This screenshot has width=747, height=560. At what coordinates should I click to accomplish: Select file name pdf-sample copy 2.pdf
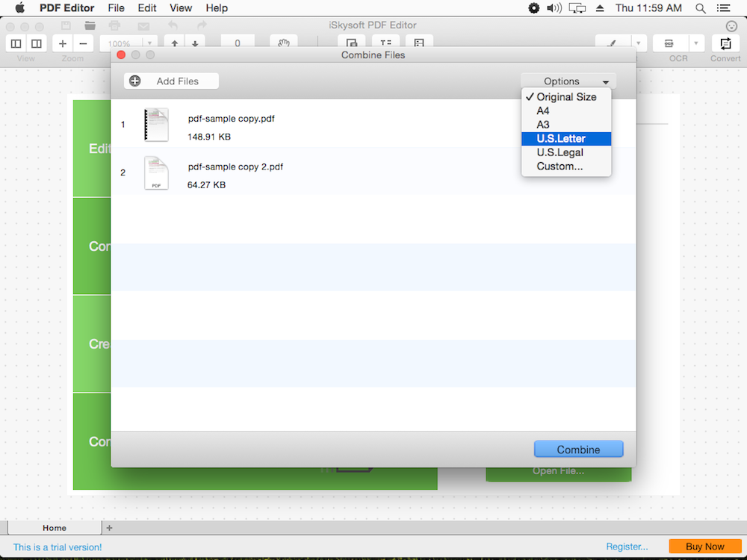click(x=235, y=167)
